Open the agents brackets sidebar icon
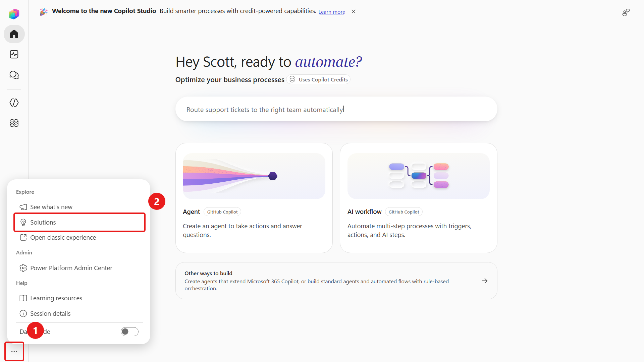 point(14,103)
